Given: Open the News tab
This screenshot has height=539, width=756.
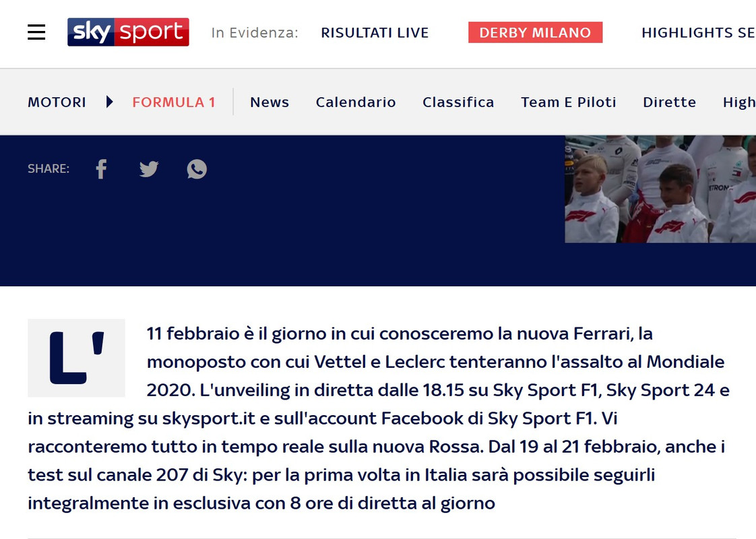Looking at the screenshot, I should pyautogui.click(x=270, y=102).
